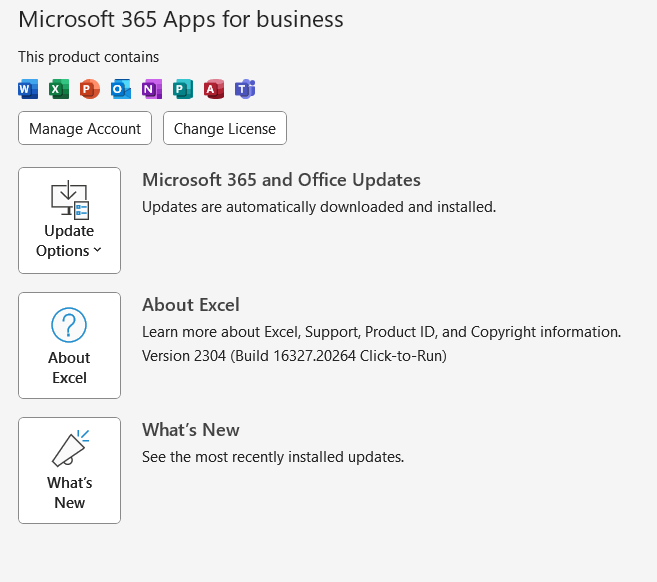This screenshot has width=657, height=582.
Task: Click the question mark About icon
Action: (69, 325)
